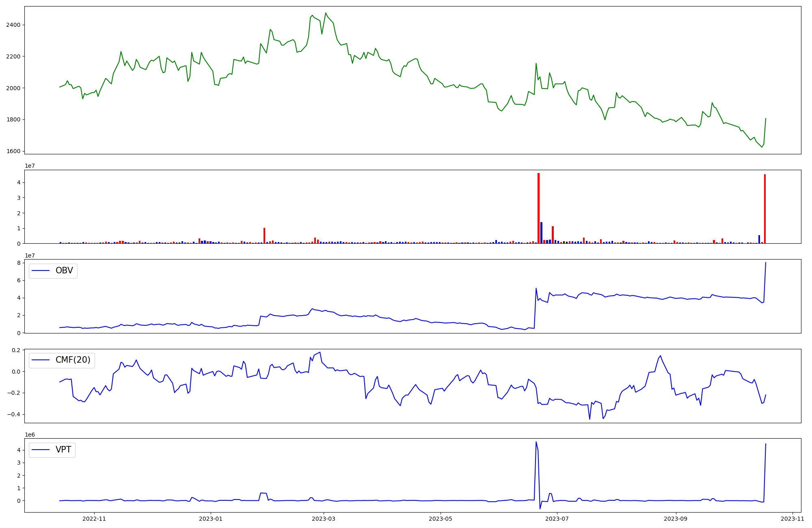Click the 2023-09 x-axis date label
The image size is (812, 528).
click(x=676, y=518)
